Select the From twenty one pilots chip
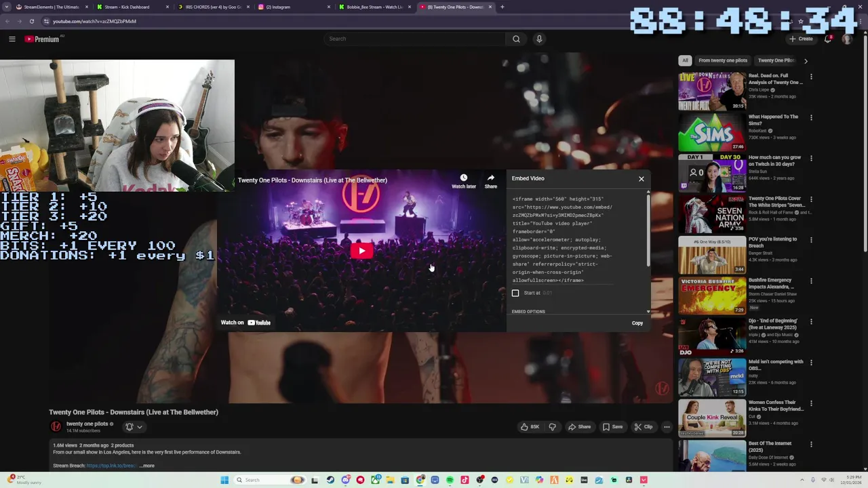 tap(722, 60)
